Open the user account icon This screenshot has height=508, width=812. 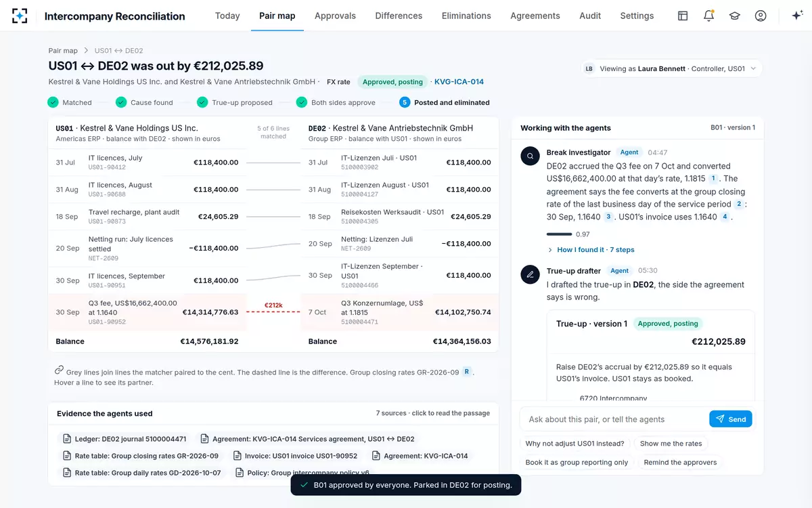761,16
